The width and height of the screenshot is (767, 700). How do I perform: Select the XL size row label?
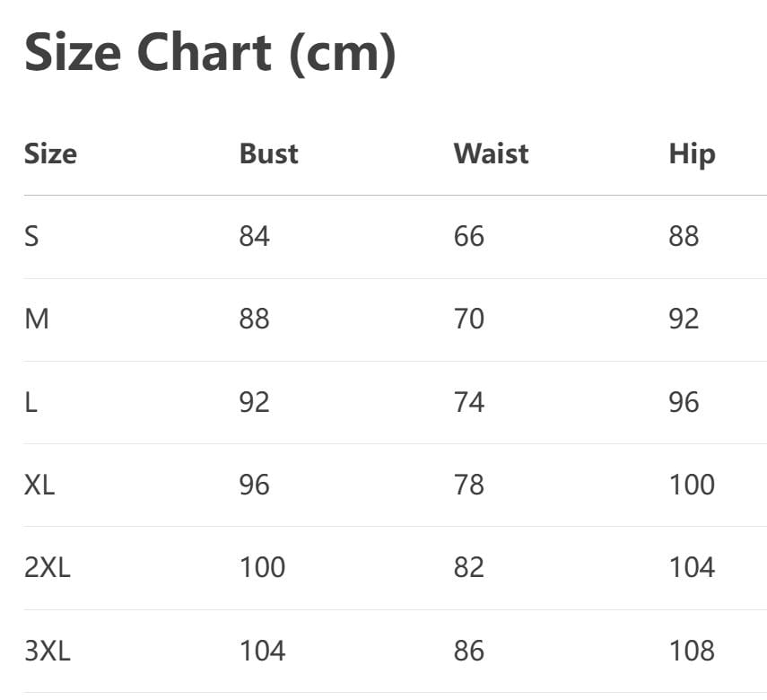39,485
